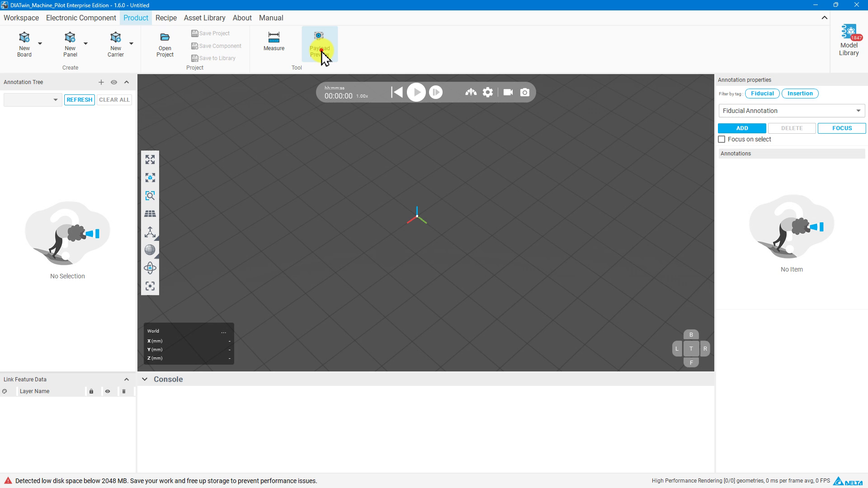Screen dimensions: 868x488
Task: Play the simulation
Action: [416, 92]
